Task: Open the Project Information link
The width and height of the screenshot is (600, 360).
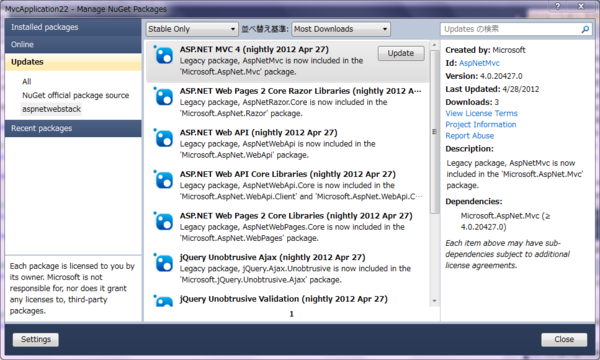Action: 481,124
